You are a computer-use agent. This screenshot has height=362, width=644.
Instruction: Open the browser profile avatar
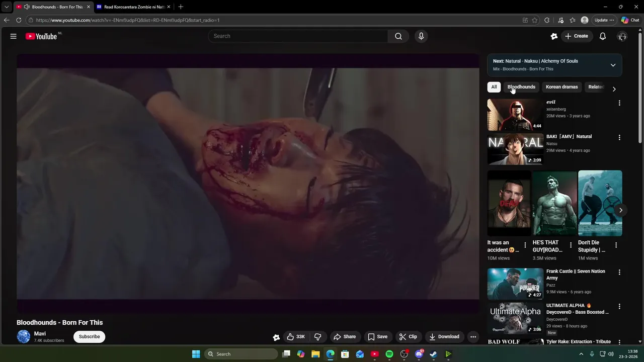[x=585, y=20]
